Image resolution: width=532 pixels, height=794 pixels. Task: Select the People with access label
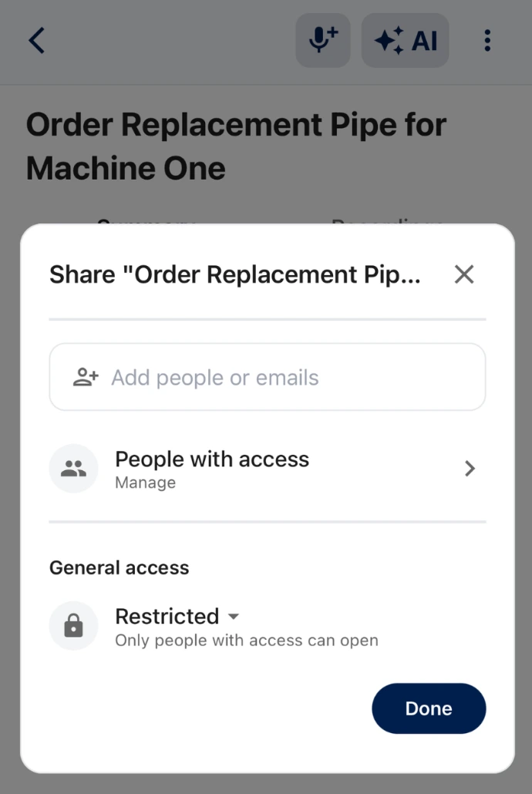(x=212, y=459)
